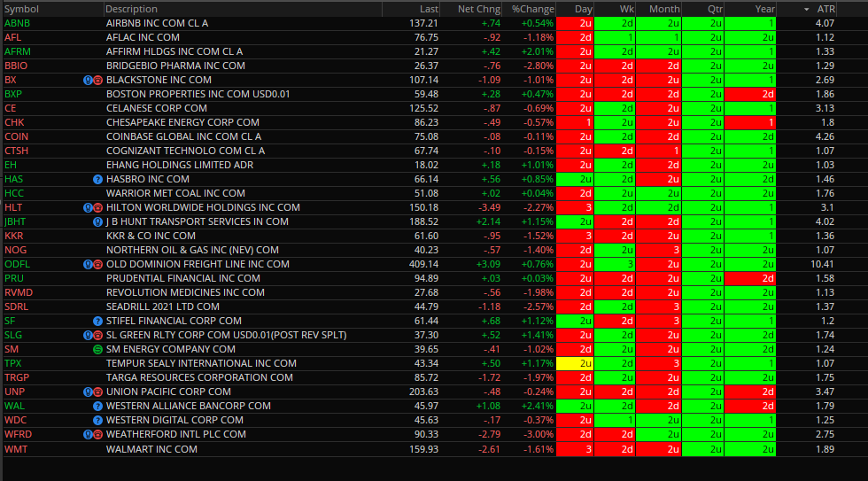Select the NOG symbol
The height and width of the screenshot is (481, 868).
(16, 250)
